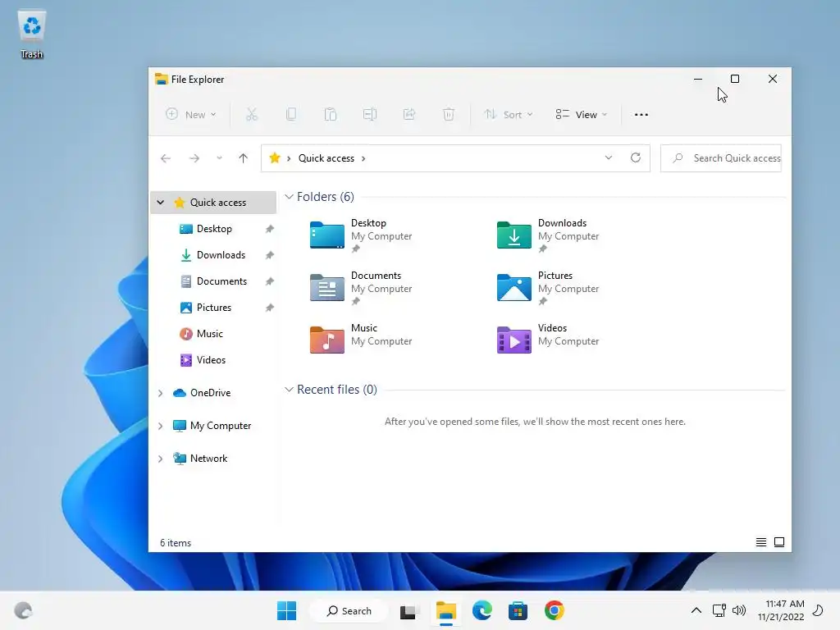This screenshot has width=840, height=630.
Task: Go back with the left arrow
Action: 166,158
